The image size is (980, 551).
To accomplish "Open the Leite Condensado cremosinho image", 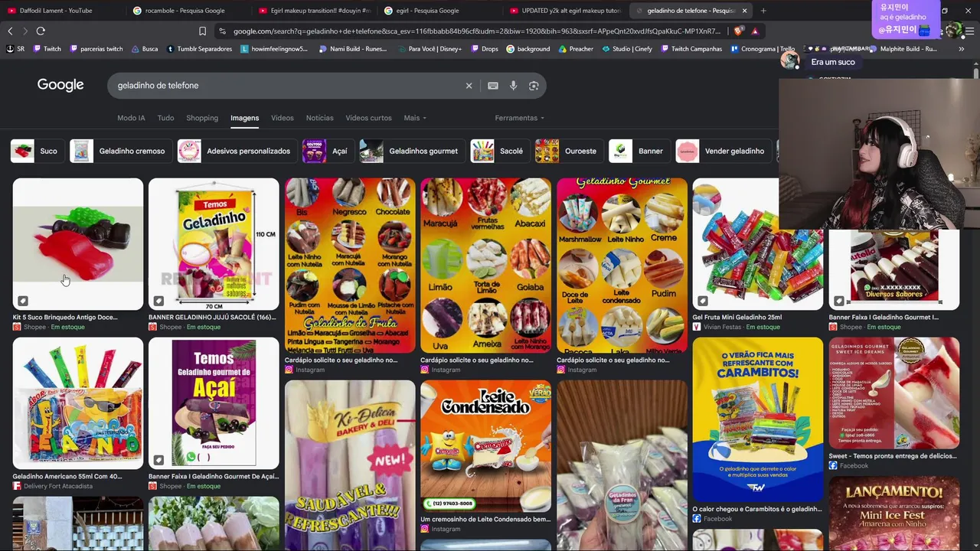I will click(485, 446).
